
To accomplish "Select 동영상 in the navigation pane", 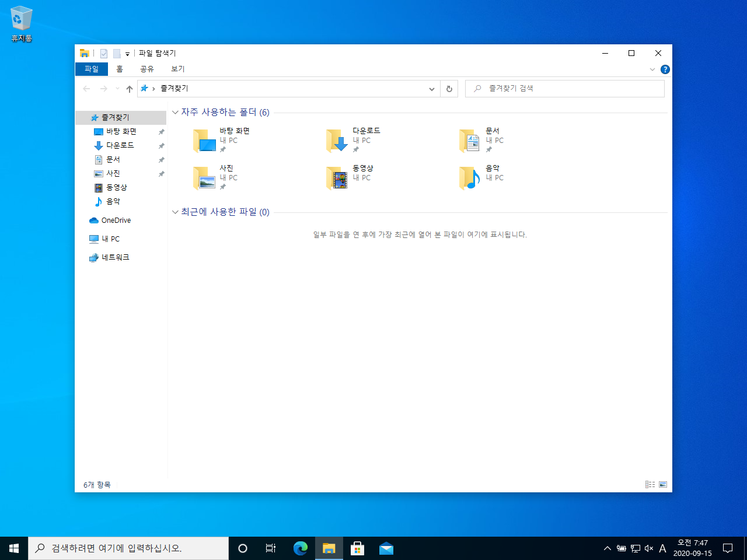I will (121, 187).
